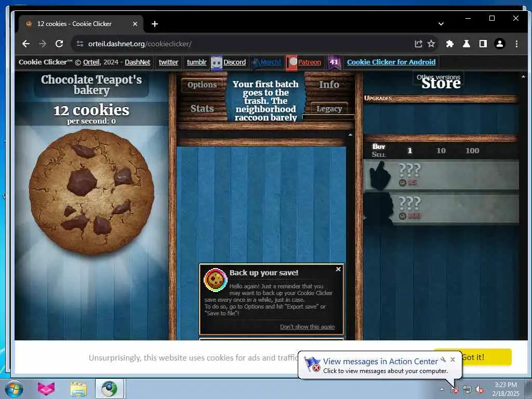This screenshot has height=399, width=532.
Task: Click the news ticker text
Action: point(265,100)
